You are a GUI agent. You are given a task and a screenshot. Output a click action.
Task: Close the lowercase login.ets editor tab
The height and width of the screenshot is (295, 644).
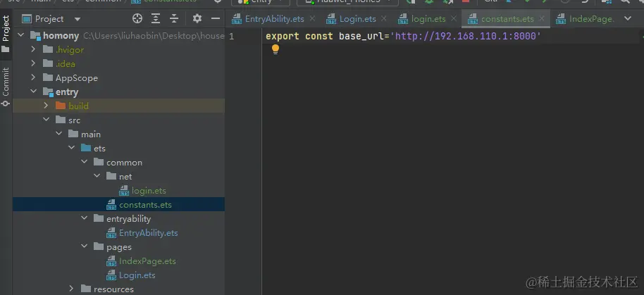coord(454,18)
